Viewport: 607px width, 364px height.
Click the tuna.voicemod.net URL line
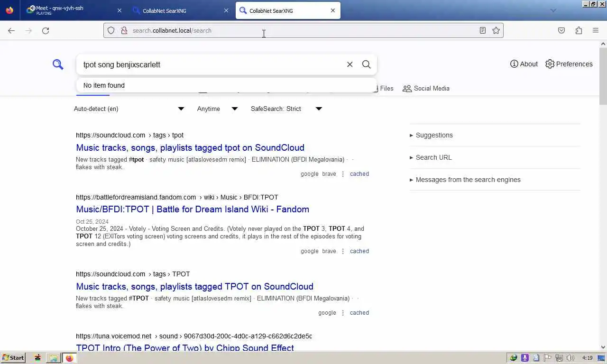click(x=194, y=336)
